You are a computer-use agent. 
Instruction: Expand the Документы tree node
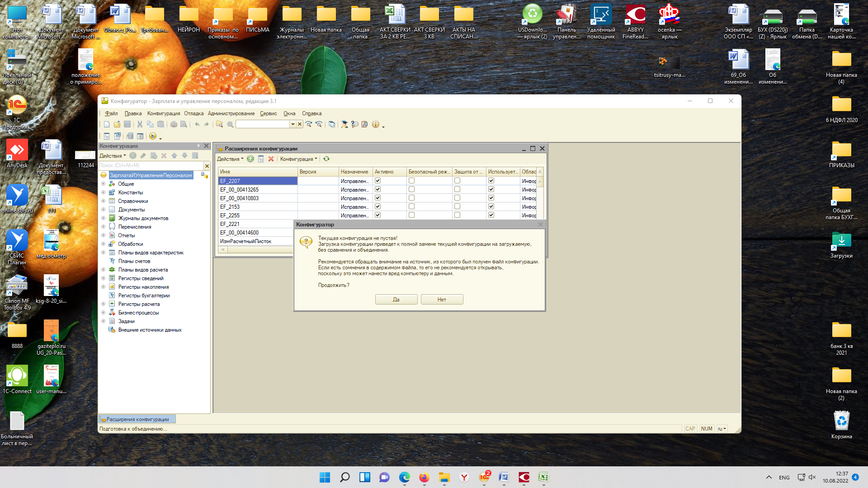point(103,210)
